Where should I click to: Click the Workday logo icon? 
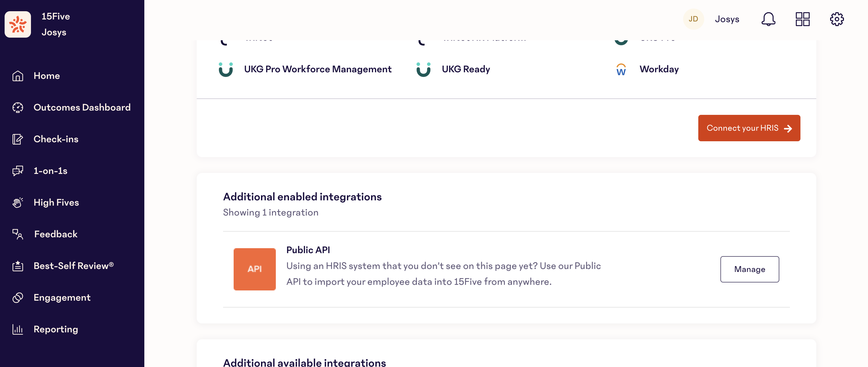(621, 70)
